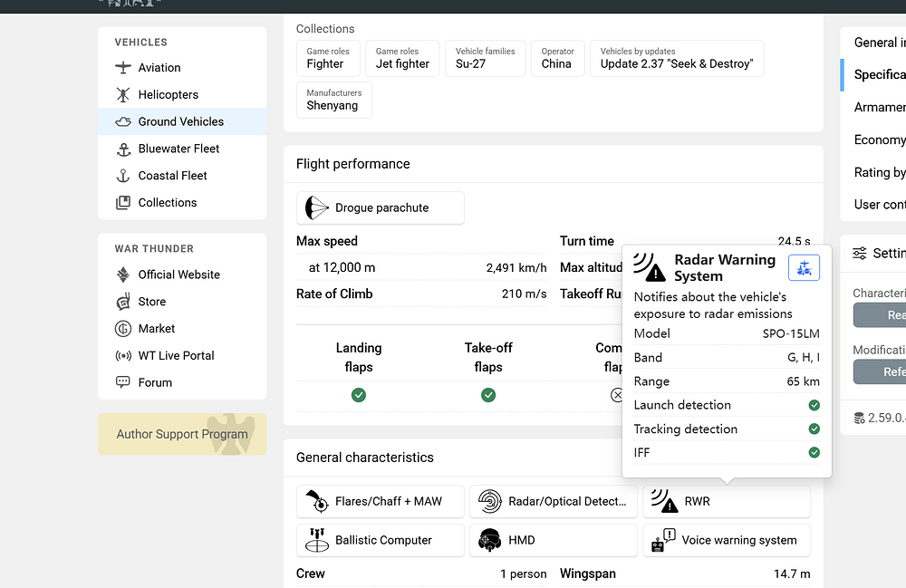Screen dimensions: 906x588
Task: Click the Launch detection green checkmark
Action: [814, 405]
